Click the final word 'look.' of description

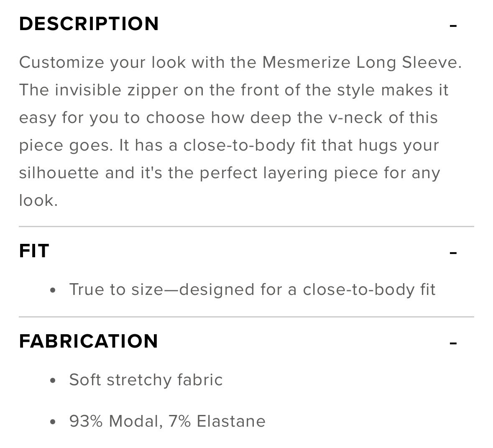38,200
